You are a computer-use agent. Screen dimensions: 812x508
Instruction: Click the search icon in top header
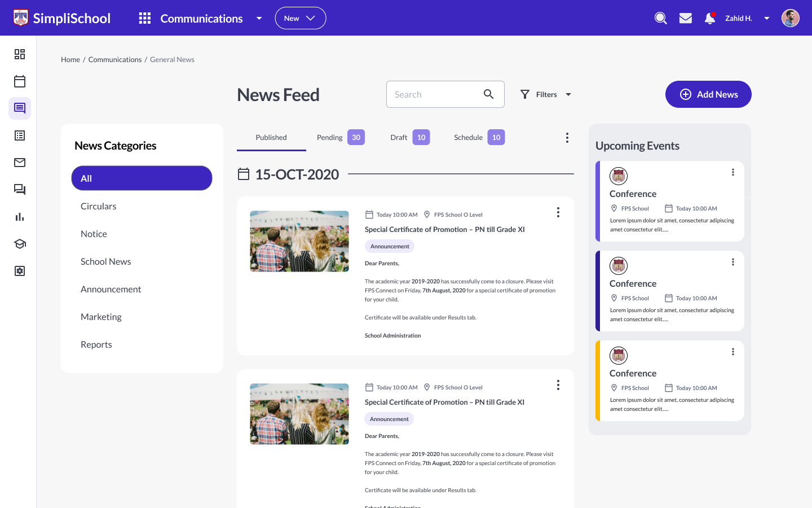[x=661, y=18]
